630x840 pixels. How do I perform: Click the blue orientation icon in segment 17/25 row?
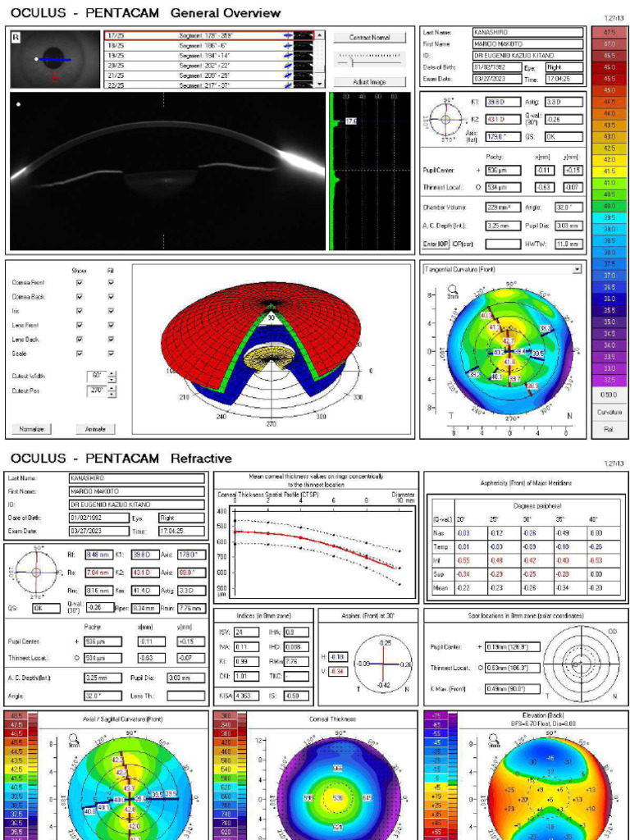pyautogui.click(x=288, y=35)
